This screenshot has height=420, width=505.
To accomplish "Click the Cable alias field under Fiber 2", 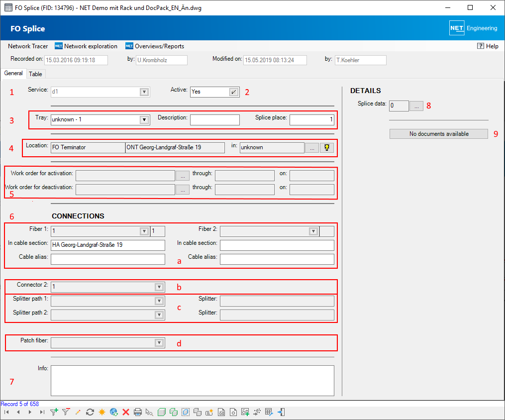I will (277, 259).
